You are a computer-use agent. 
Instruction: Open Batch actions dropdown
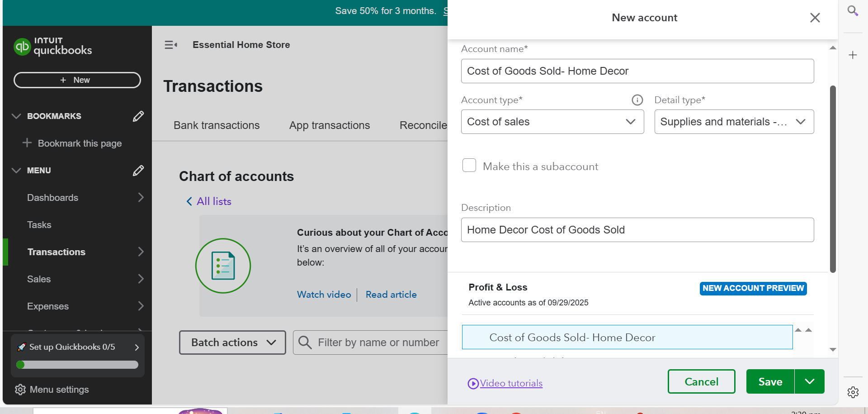tap(232, 343)
